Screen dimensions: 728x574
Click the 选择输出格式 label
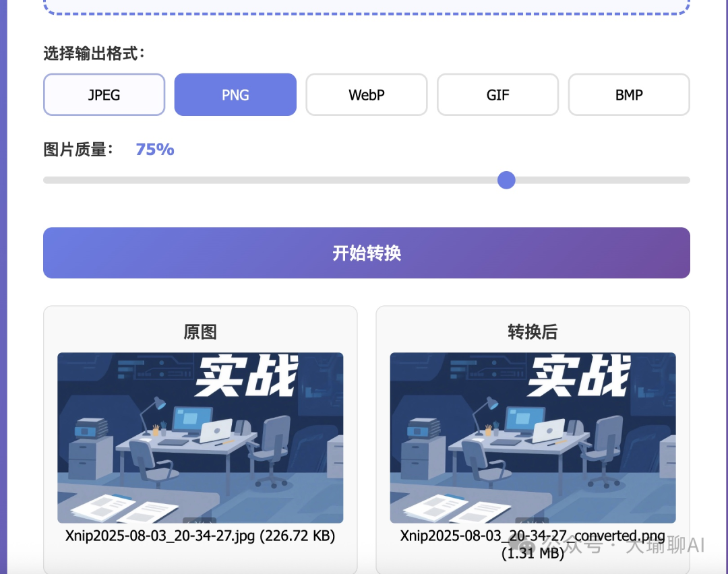pos(94,54)
